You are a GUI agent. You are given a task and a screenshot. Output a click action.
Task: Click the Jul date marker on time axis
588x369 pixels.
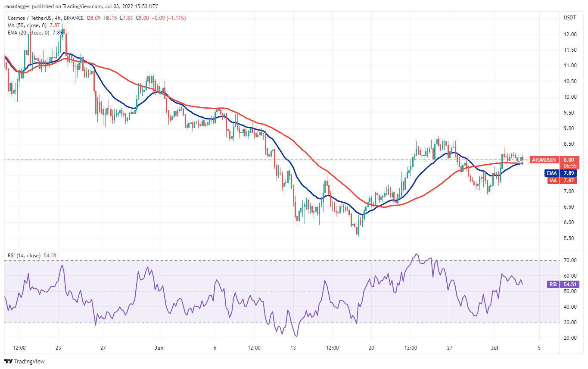[x=495, y=347]
